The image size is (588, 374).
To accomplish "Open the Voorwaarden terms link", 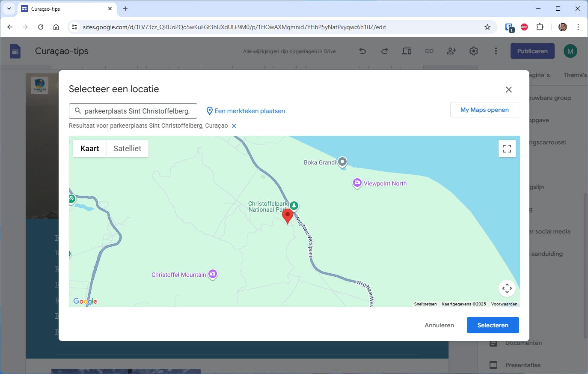I will pyautogui.click(x=504, y=304).
